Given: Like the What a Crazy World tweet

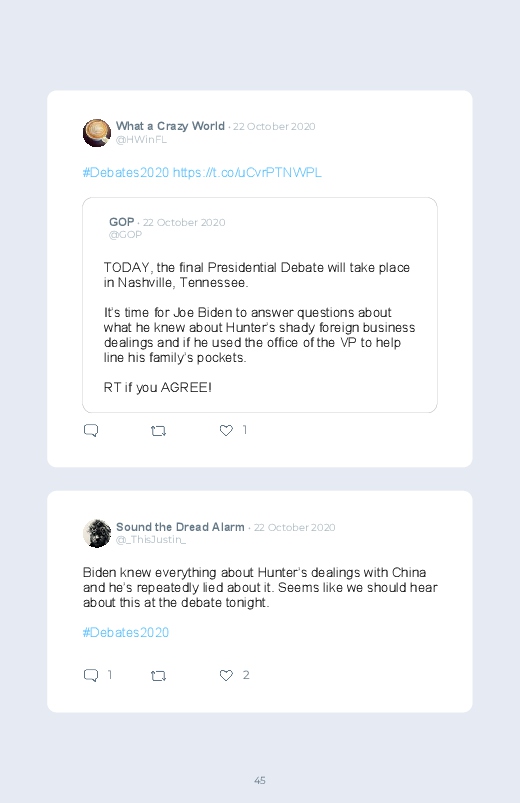Looking at the screenshot, I should pos(226,430).
